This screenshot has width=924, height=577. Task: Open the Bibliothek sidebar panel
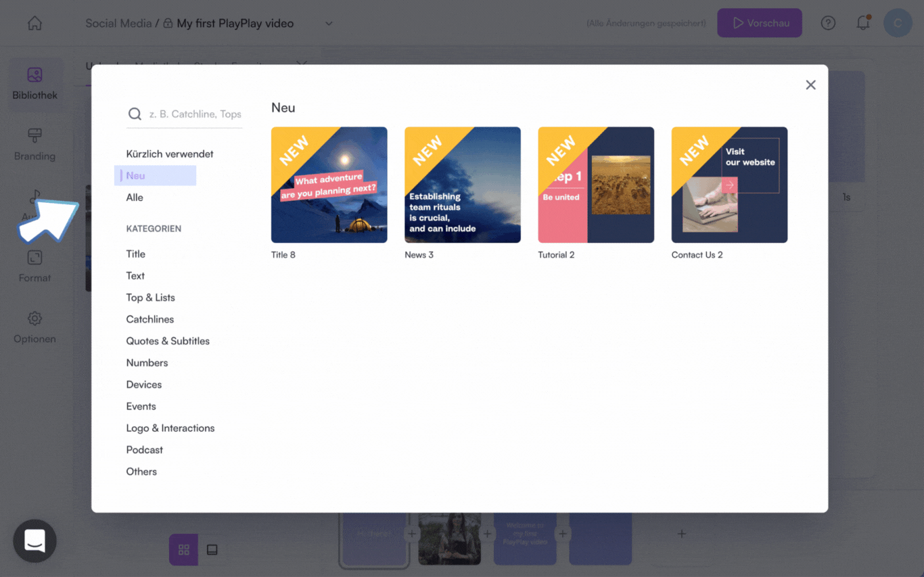point(34,83)
